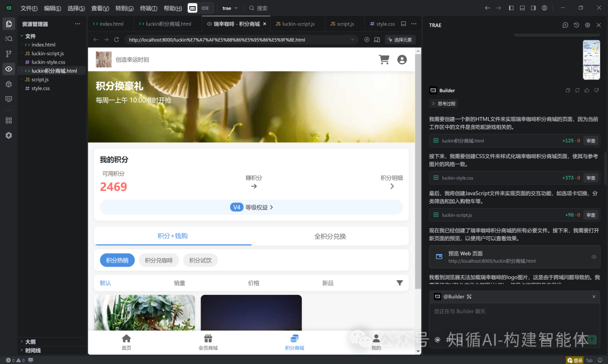Go back in the webview preview
The height and width of the screenshot is (364, 608).
coord(96,39)
